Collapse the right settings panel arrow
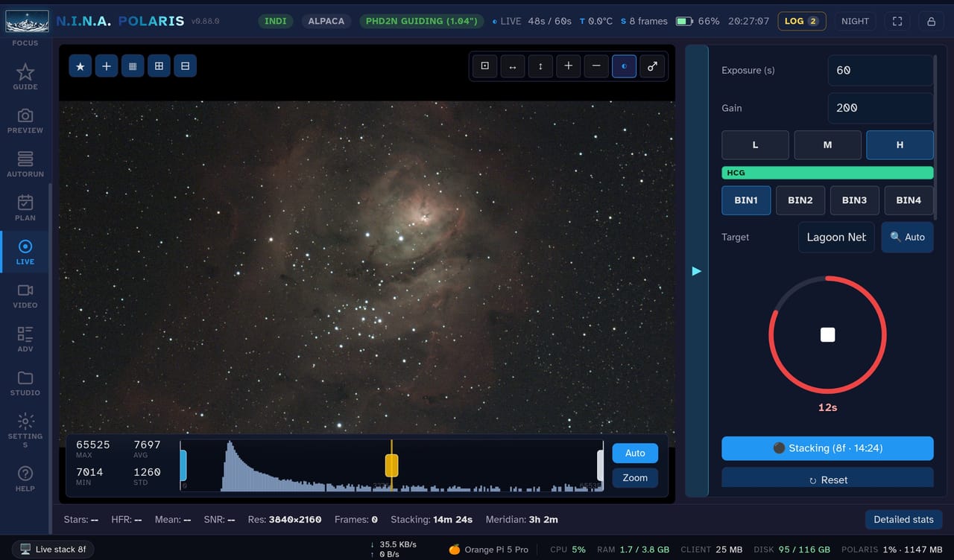The height and width of the screenshot is (560, 954). [697, 271]
